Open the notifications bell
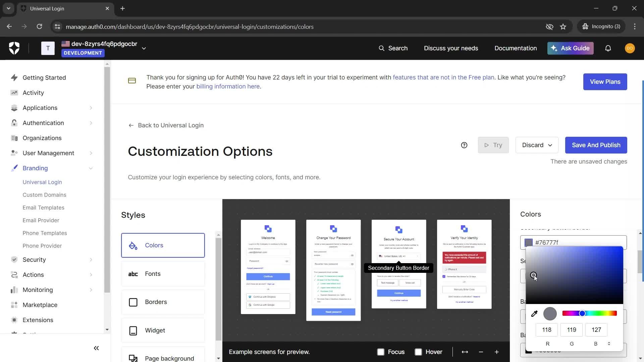Screen dimensions: 644x362 (x=608, y=48)
